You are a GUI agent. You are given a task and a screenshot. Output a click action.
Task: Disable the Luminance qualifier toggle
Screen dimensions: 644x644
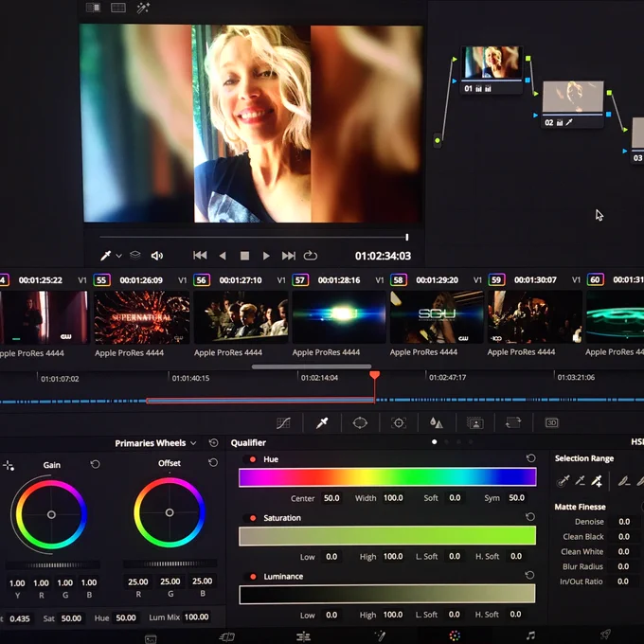(x=253, y=577)
